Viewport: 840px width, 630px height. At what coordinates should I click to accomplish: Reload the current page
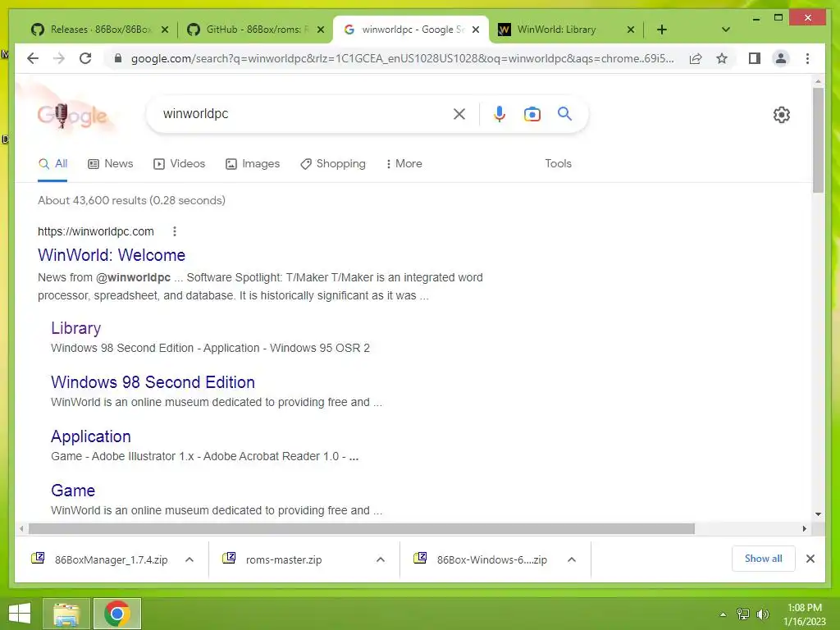coord(85,58)
